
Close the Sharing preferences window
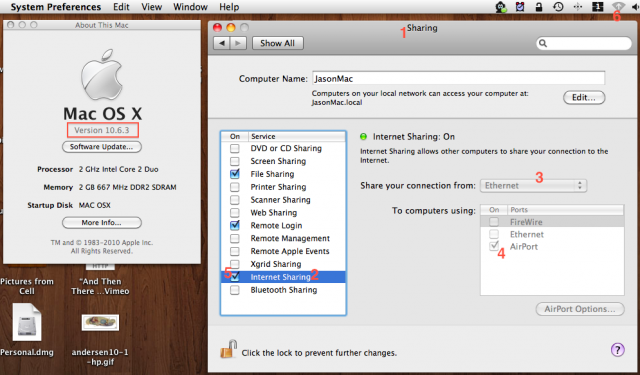pos(218,27)
